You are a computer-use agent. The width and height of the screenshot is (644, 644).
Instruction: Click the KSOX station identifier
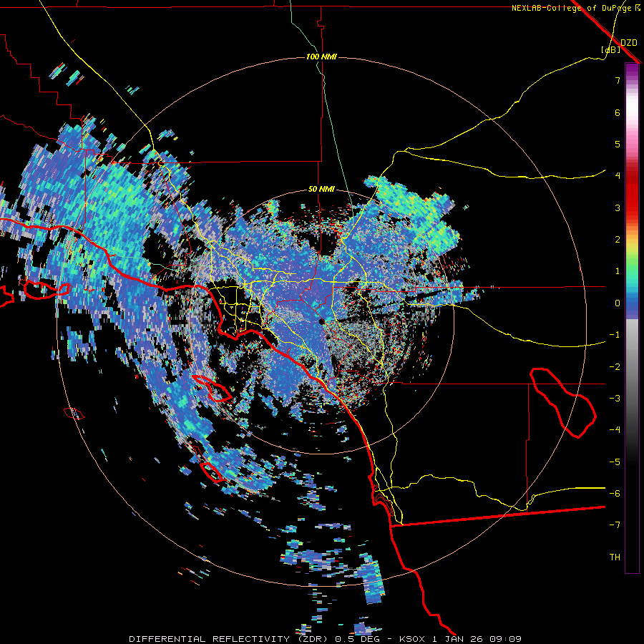coord(413,639)
